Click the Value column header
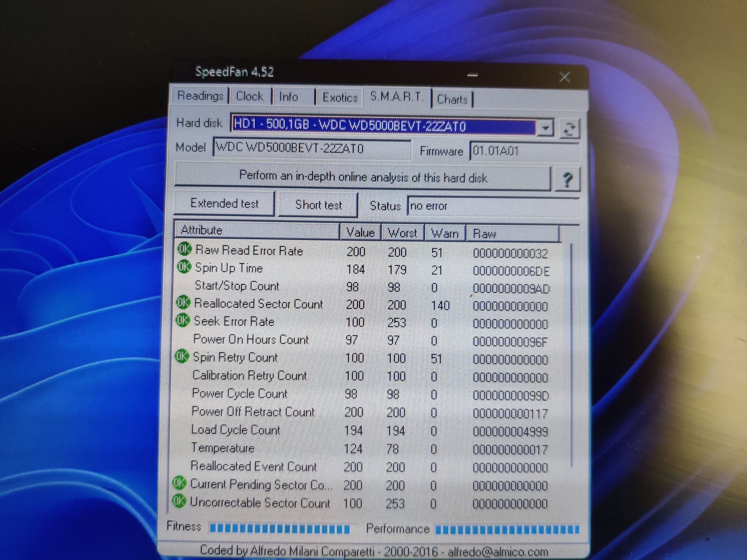Viewport: 747px width, 560px height. [360, 232]
